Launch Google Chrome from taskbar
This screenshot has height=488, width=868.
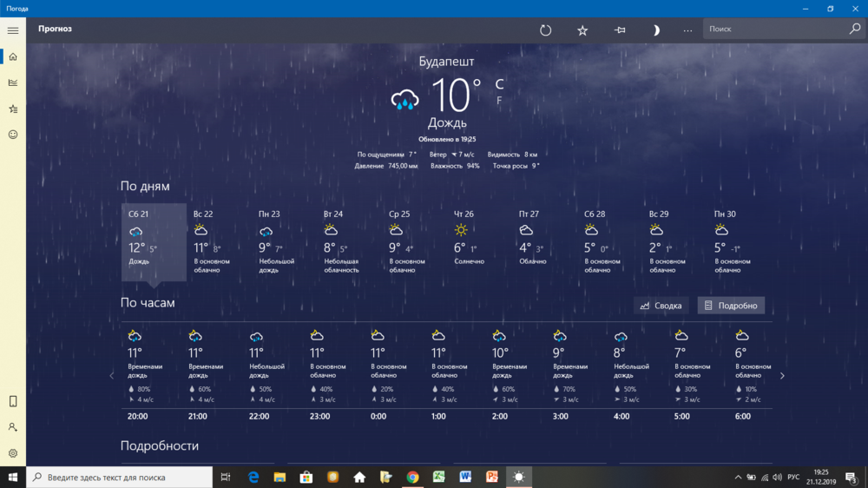(x=412, y=477)
